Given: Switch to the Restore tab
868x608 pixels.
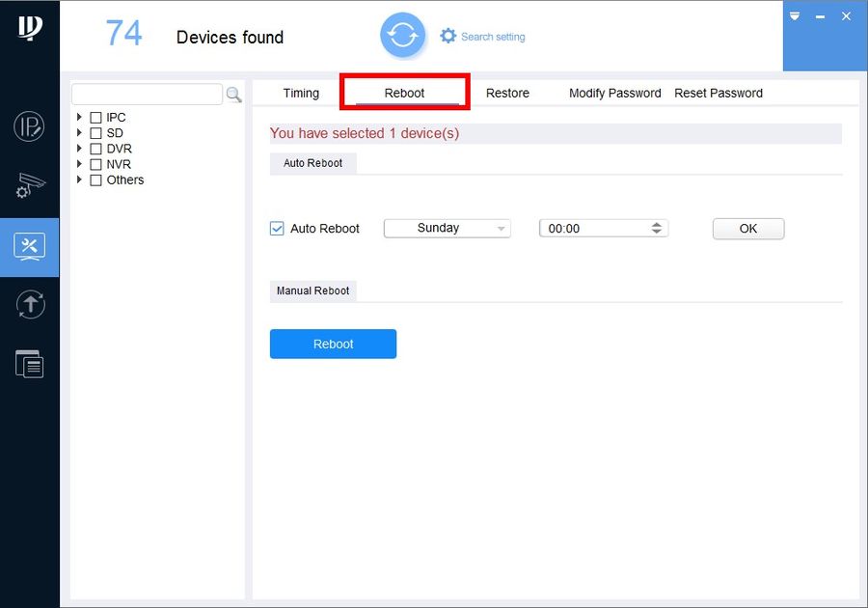Looking at the screenshot, I should [x=507, y=93].
